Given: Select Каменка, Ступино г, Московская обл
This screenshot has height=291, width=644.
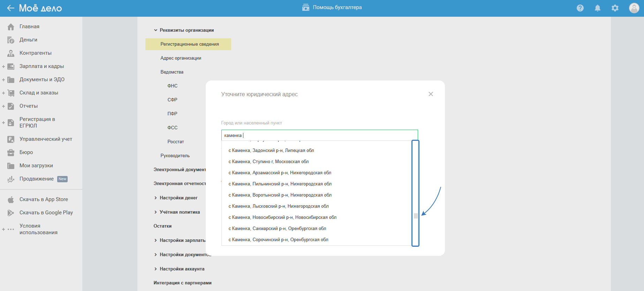Looking at the screenshot, I should point(268,162).
